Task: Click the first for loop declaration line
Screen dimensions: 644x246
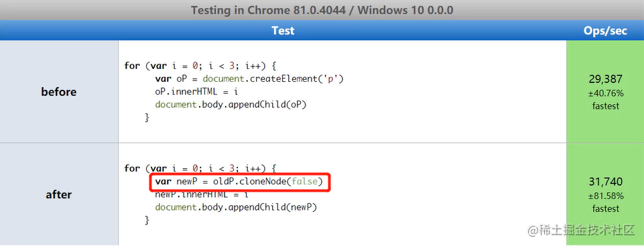Action: tap(201, 66)
